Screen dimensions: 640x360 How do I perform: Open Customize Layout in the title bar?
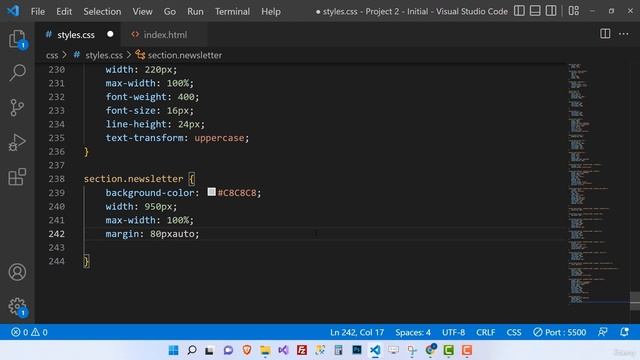(573, 11)
